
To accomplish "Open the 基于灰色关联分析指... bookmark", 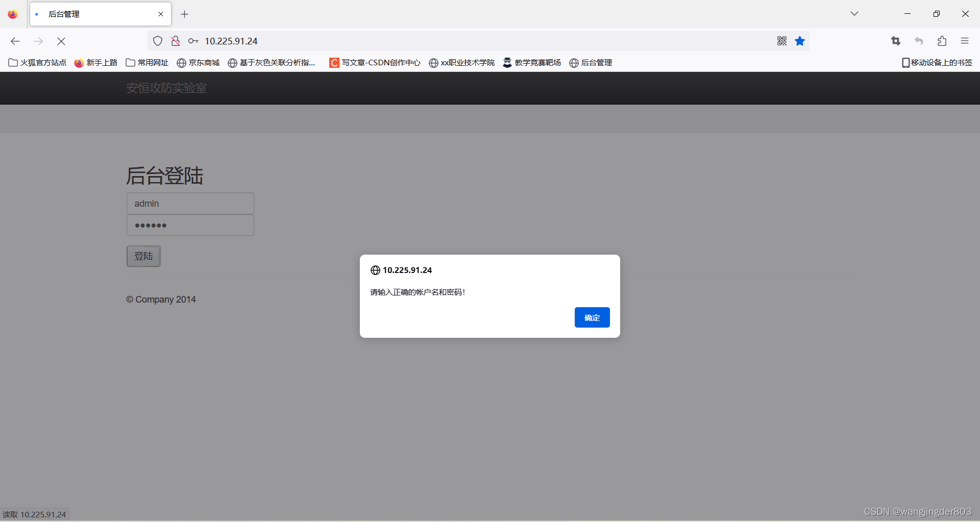I will pyautogui.click(x=272, y=63).
